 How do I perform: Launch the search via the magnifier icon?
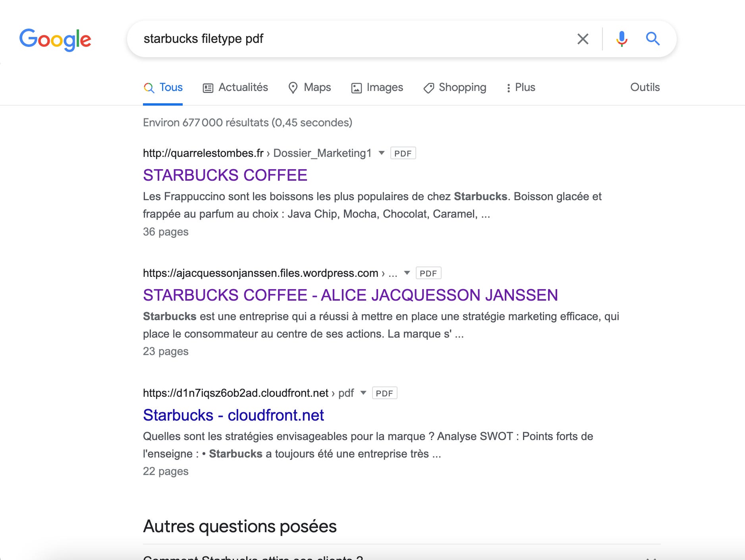[653, 39]
